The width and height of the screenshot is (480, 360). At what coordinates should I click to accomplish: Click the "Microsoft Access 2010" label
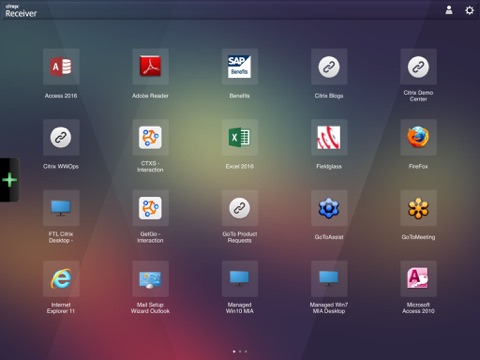click(x=418, y=308)
